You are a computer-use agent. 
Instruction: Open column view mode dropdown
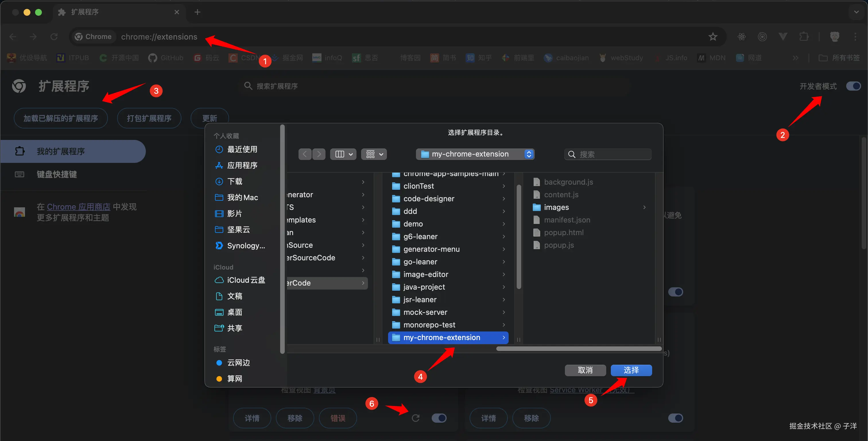pos(343,154)
